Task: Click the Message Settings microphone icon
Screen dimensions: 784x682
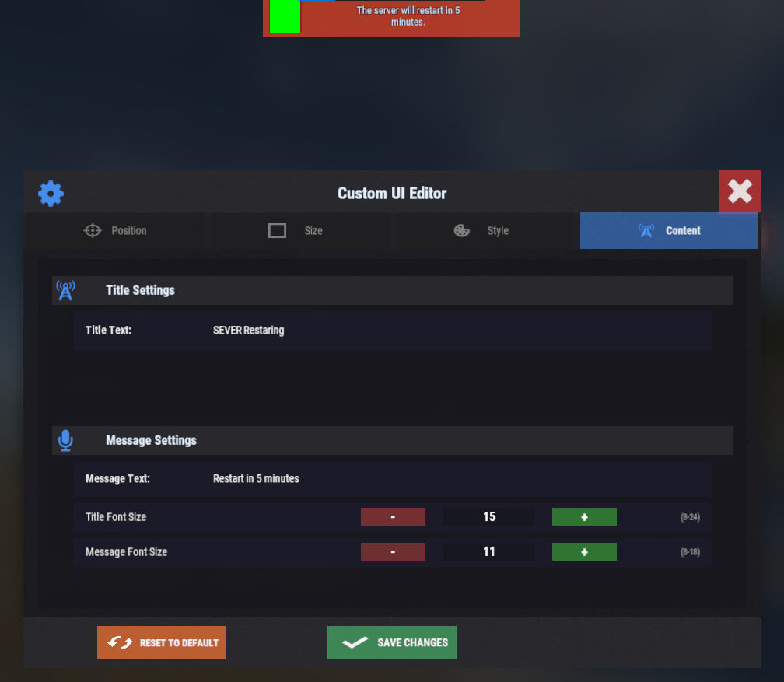Action: [x=65, y=440]
